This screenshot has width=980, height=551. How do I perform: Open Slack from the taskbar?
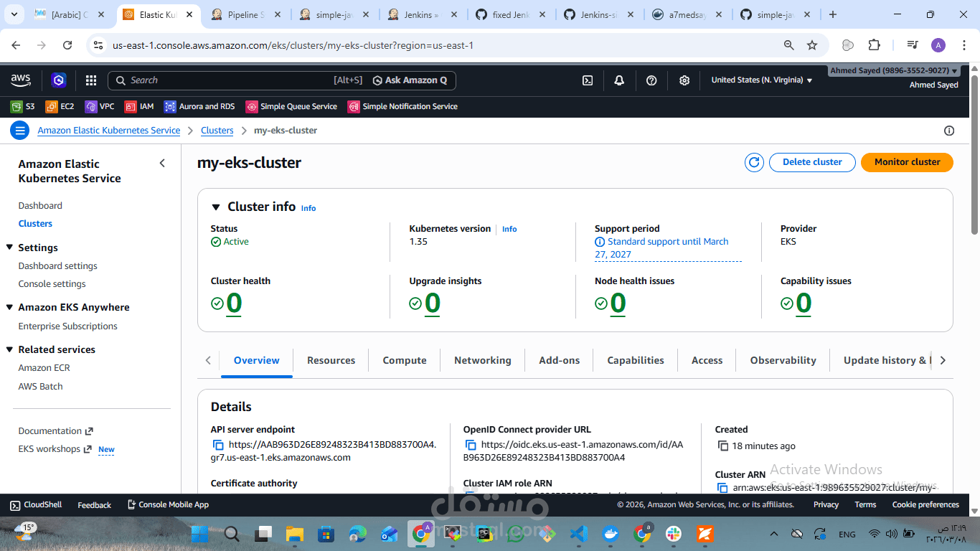tap(674, 534)
